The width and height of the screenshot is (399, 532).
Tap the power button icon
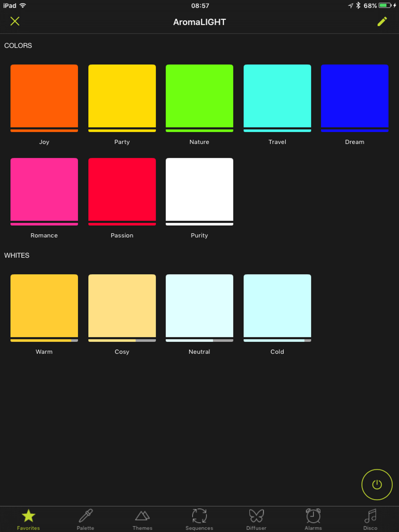[377, 485]
